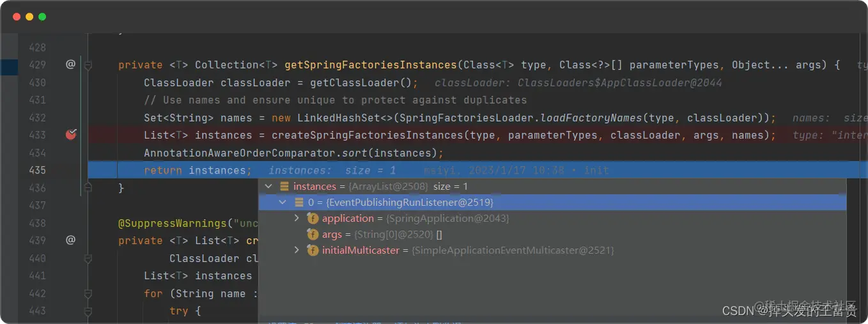
Task: Click line number 438 in the gutter
Action: pyautogui.click(x=37, y=223)
